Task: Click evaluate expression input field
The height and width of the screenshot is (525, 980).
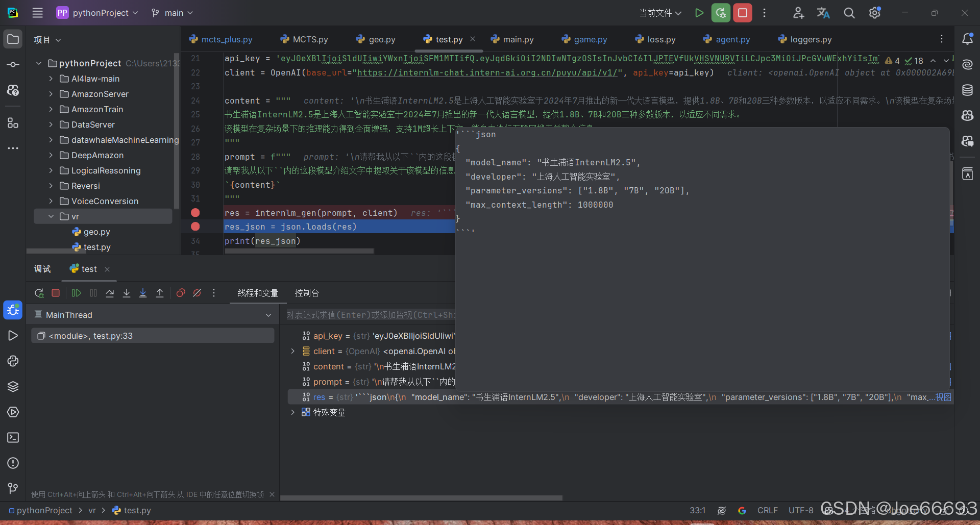Action: [x=370, y=315]
